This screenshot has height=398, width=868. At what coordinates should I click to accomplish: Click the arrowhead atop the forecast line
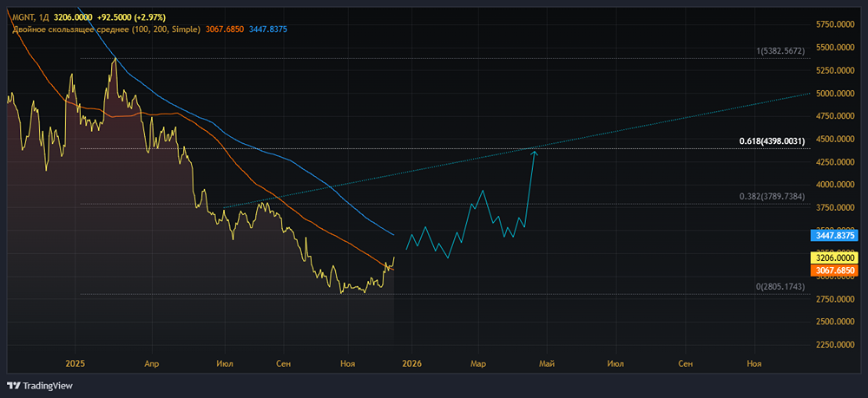pyautogui.click(x=535, y=153)
